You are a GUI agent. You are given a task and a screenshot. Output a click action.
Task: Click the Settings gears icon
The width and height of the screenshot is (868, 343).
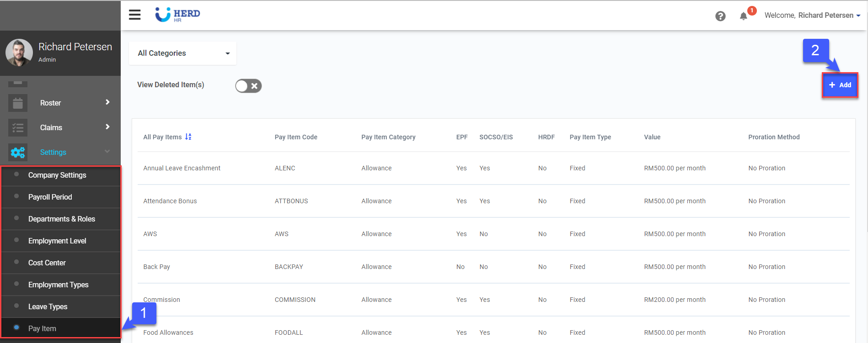18,153
